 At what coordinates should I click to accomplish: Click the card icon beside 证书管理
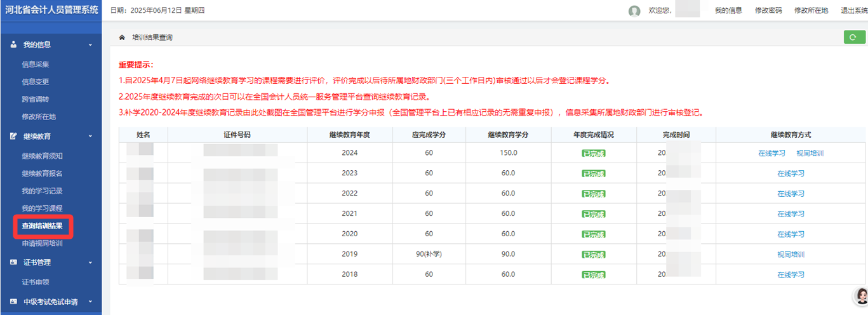tap(13, 262)
